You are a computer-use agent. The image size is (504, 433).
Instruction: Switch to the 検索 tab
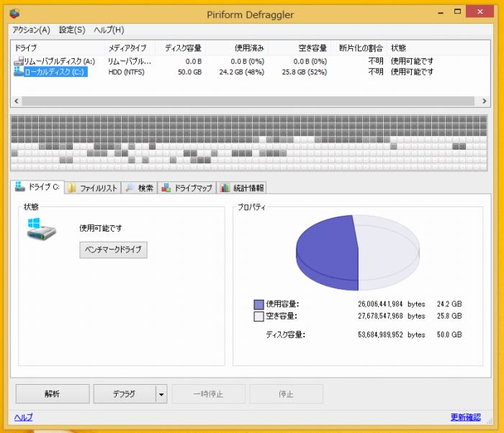[x=139, y=188]
